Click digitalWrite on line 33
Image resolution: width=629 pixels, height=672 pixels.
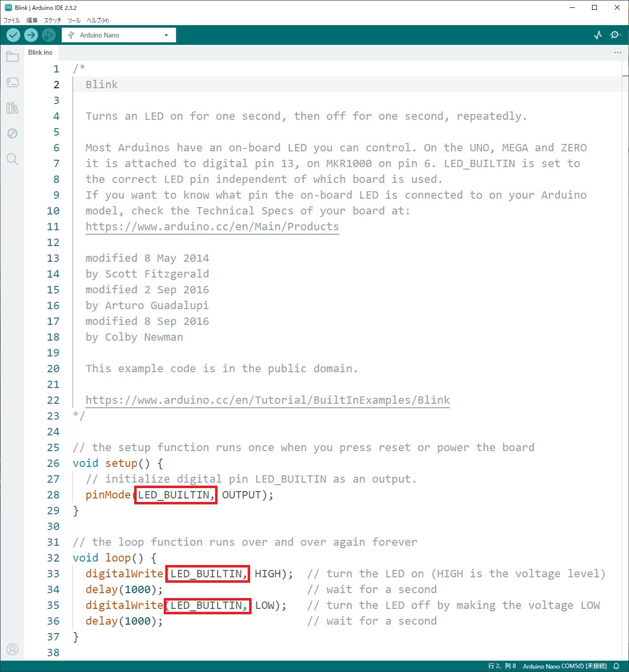[124, 574]
